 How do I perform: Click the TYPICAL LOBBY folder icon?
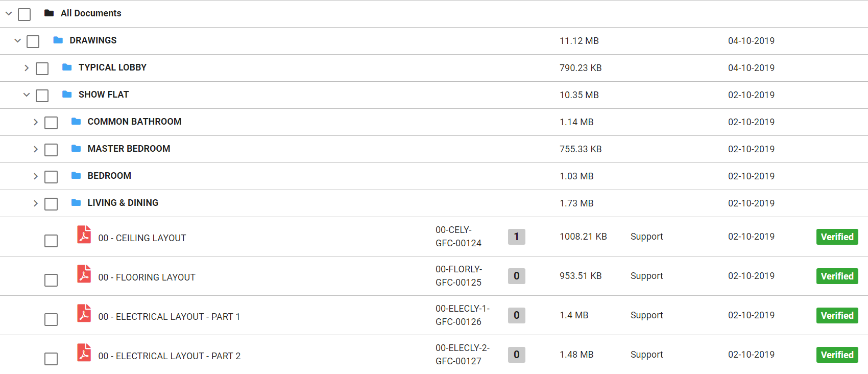coord(67,67)
